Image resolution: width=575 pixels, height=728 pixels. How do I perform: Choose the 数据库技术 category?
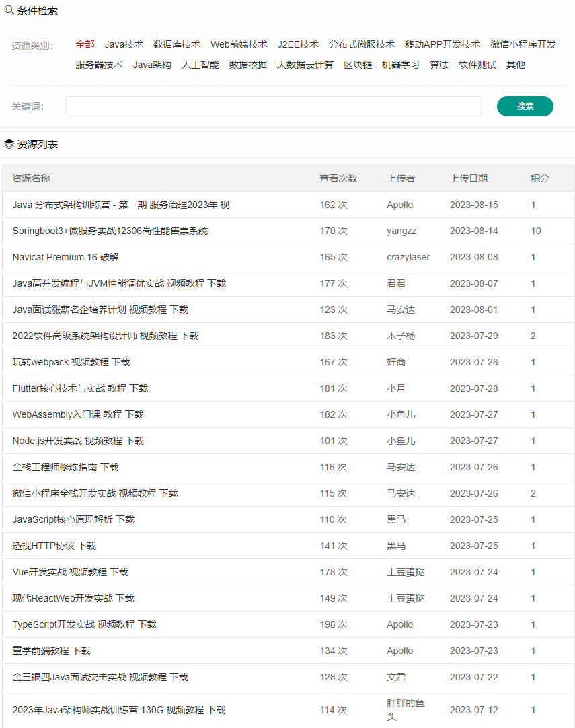176,44
